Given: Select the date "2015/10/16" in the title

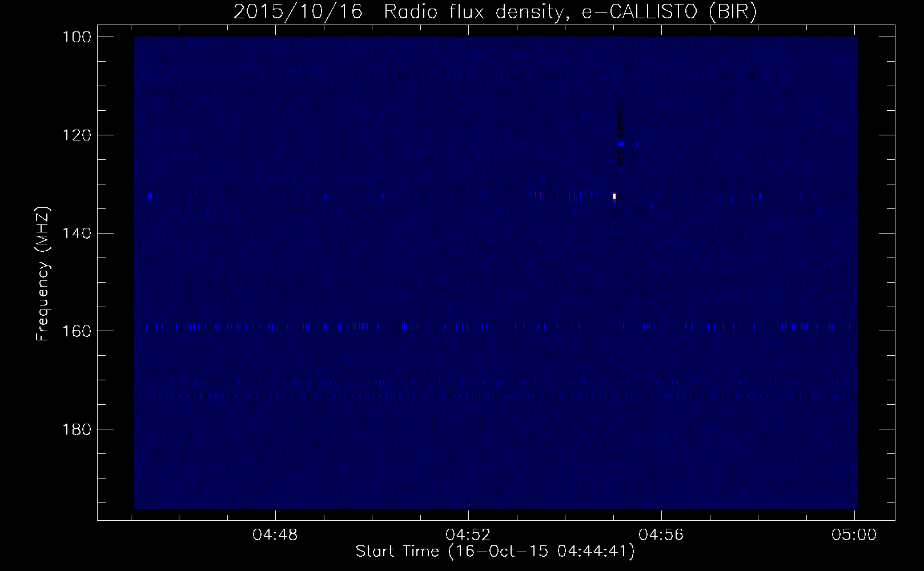Looking at the screenshot, I should (x=298, y=11).
